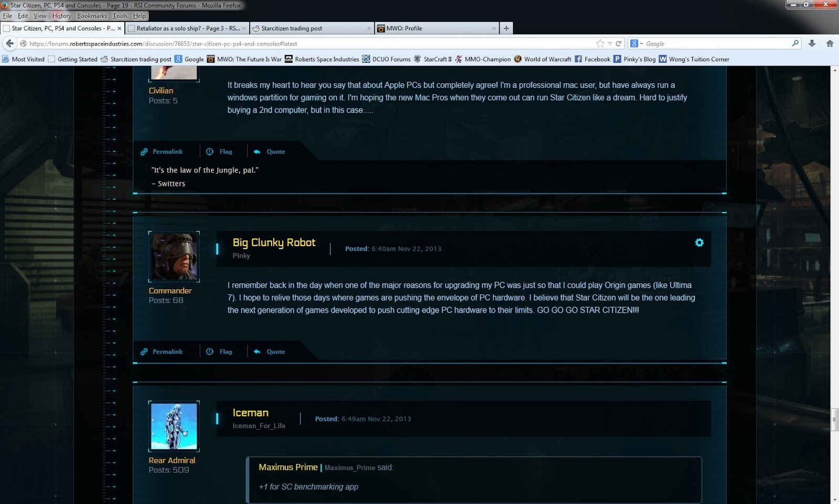Open the Getting Started bookmark
The image size is (839, 504).
72,59
